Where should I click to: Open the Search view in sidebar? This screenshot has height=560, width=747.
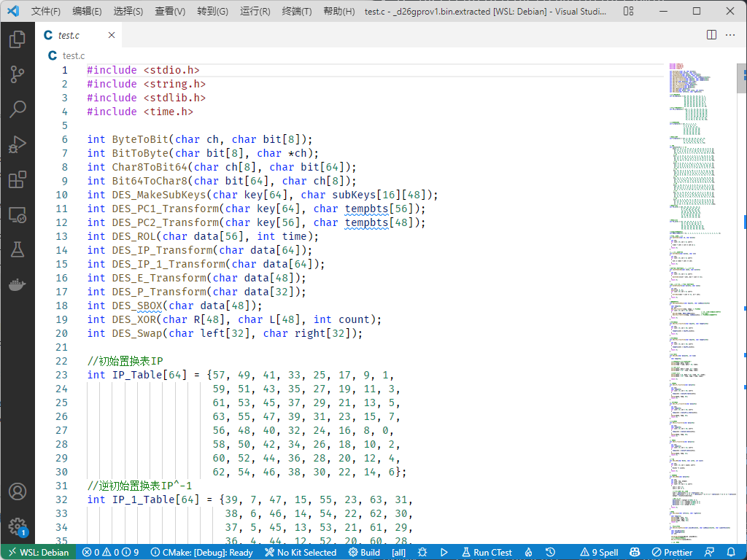pos(18,109)
